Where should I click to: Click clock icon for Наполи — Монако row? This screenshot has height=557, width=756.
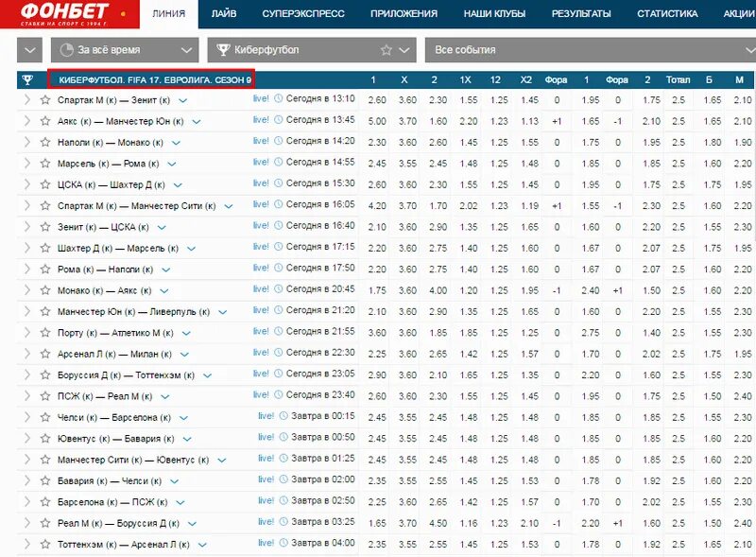tap(278, 141)
